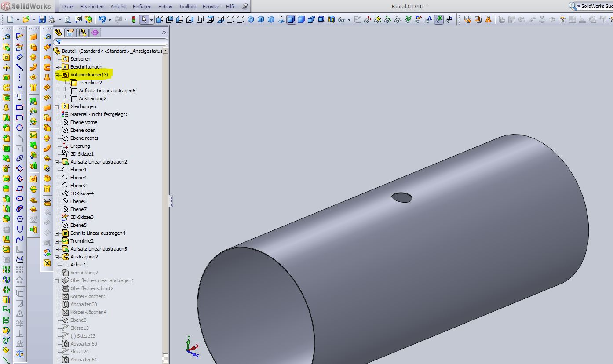The image size is (613, 364).
Task: Open the selection filter dropdown arrow
Action: [x=152, y=20]
